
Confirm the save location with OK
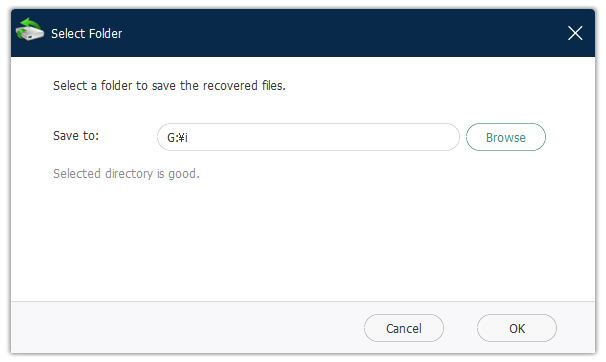(x=517, y=328)
